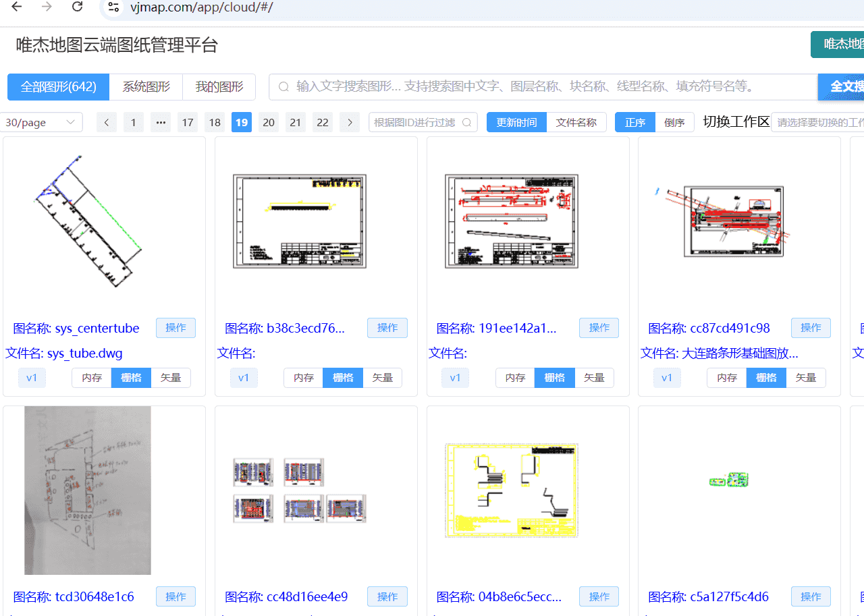Open the 30/page size dropdown
The width and height of the screenshot is (864, 616).
pos(41,122)
